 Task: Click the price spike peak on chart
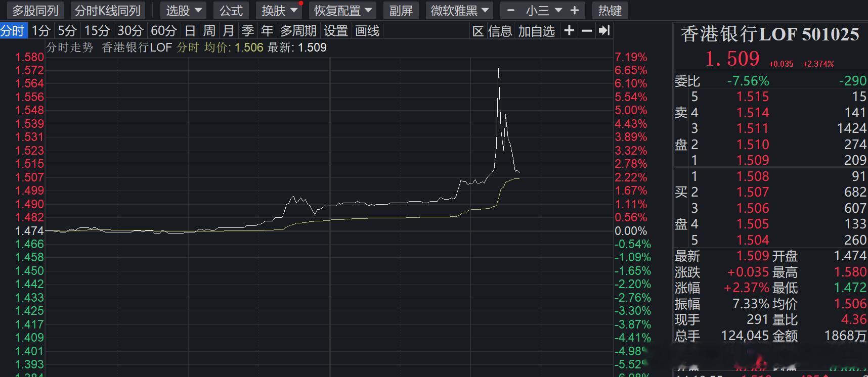(x=498, y=70)
